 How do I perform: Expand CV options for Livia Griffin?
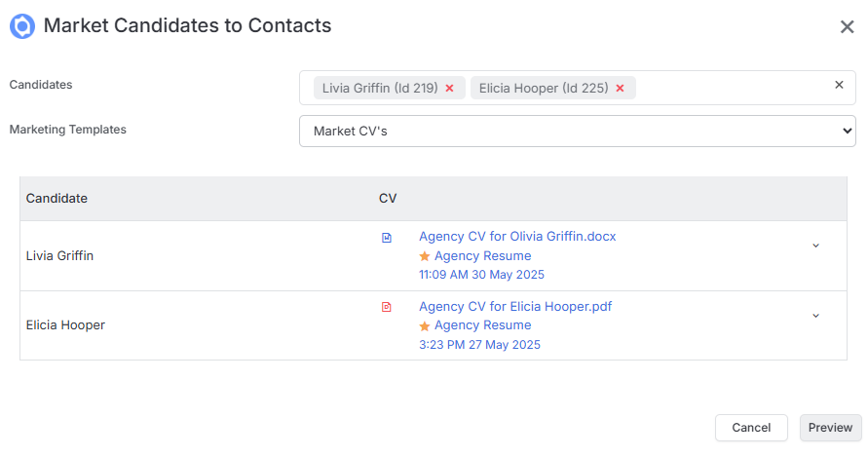tap(816, 246)
